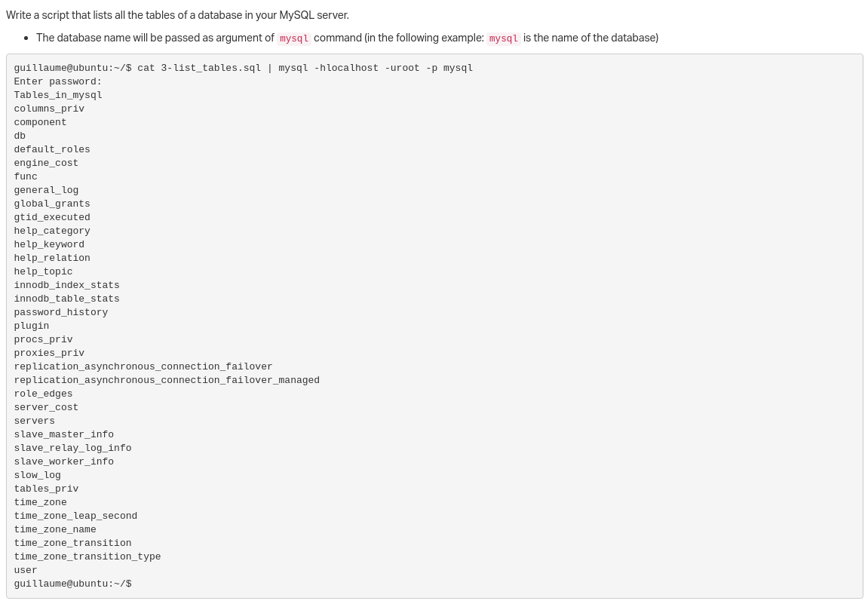Viewport: 868px width, 607px height.
Task: Click the 'Tables_in_mysql' header line
Action: [x=58, y=95]
